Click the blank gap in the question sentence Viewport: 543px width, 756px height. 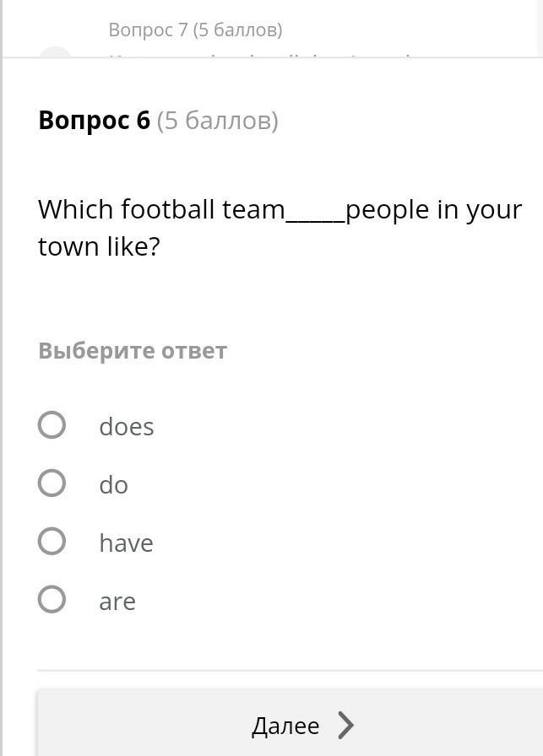coord(315,211)
